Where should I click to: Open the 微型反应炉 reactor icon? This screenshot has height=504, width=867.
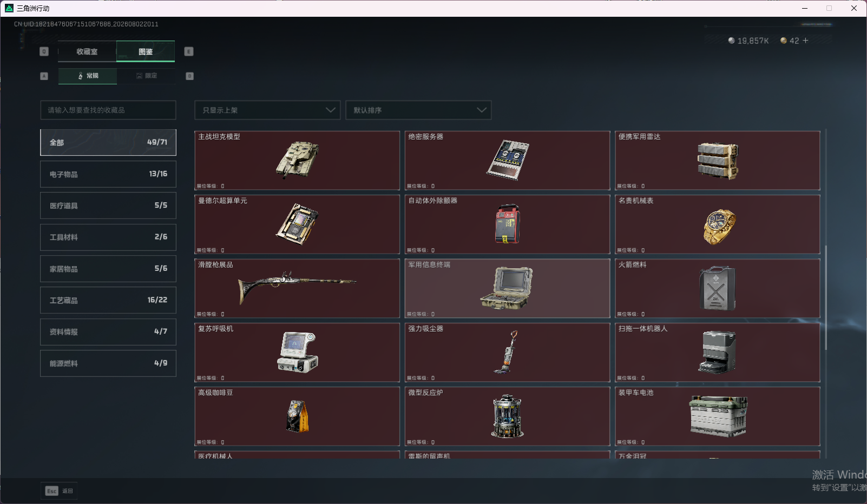[508, 416]
